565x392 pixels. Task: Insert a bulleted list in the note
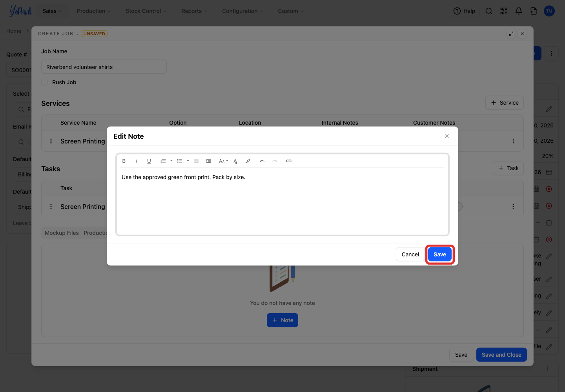180,161
